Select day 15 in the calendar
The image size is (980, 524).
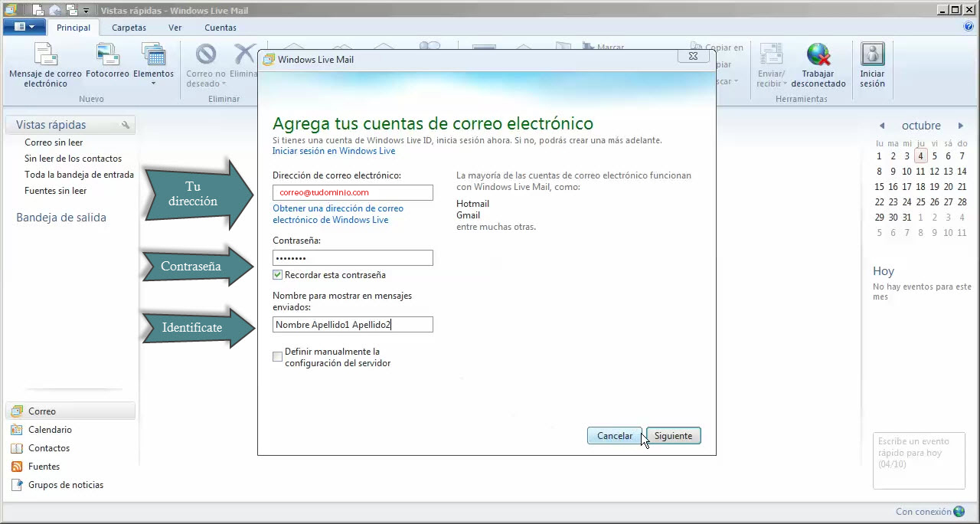click(x=880, y=187)
